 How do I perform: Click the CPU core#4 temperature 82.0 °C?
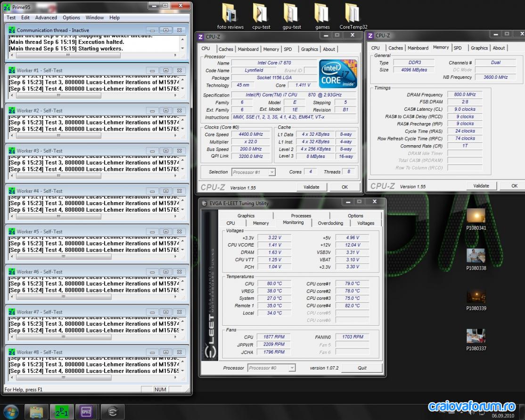coord(352,305)
